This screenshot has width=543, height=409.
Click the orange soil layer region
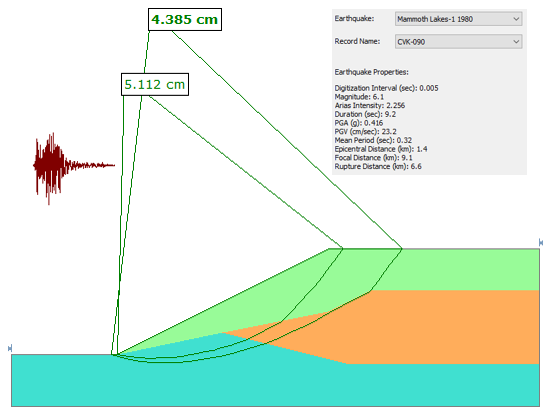coord(433,327)
